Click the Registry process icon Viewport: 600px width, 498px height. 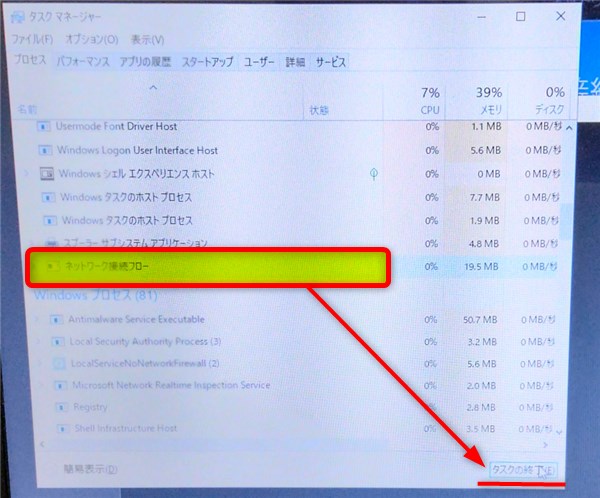coord(62,407)
